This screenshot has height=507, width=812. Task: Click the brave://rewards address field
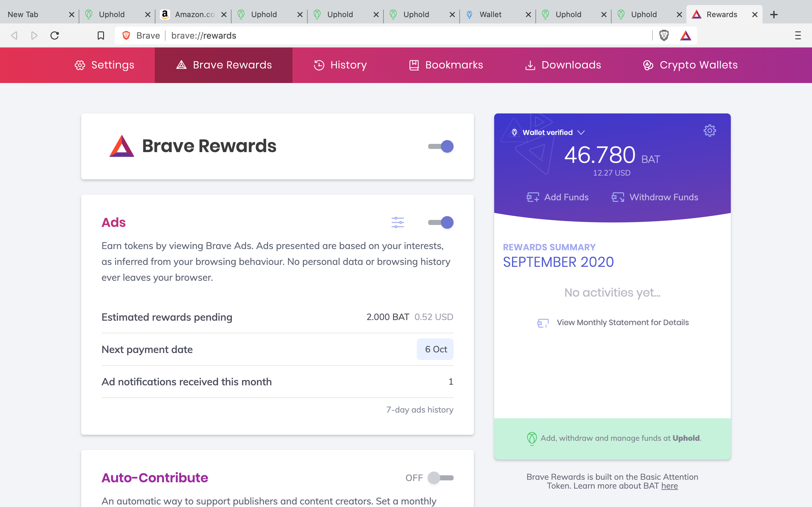369,35
